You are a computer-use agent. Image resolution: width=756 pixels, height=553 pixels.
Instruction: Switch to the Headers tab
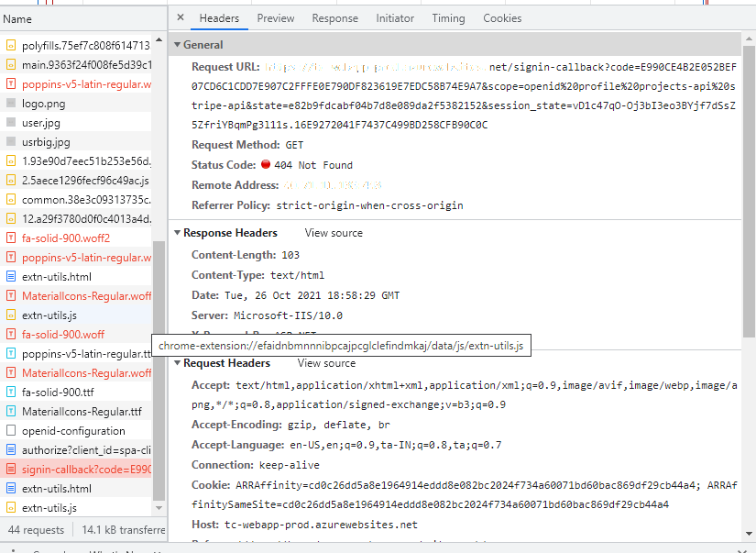(219, 18)
